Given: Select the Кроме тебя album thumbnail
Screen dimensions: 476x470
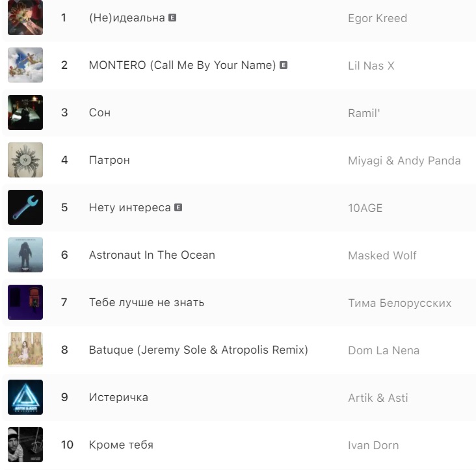Looking at the screenshot, I should [25, 445].
